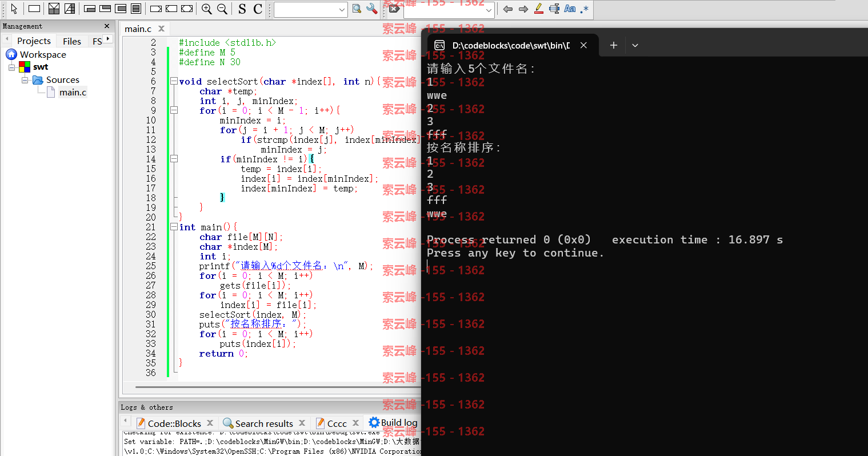
Task: Clear the incremental search text
Action: [394, 9]
